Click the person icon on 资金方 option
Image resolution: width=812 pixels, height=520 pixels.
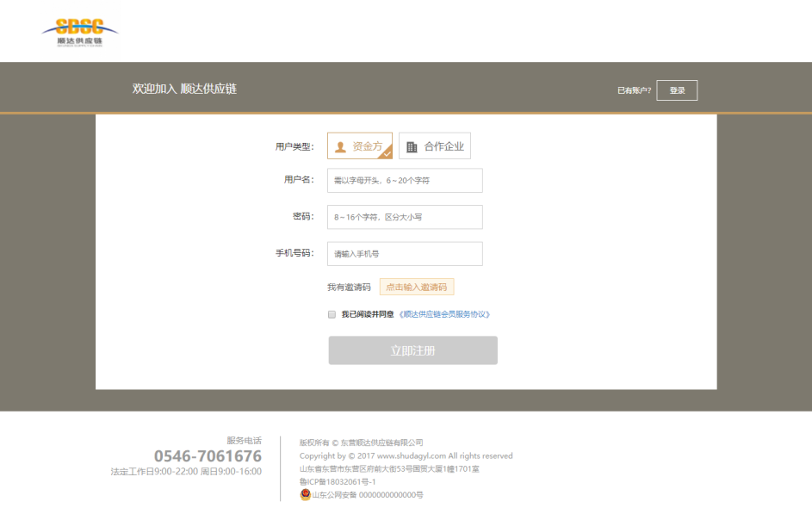coord(340,146)
